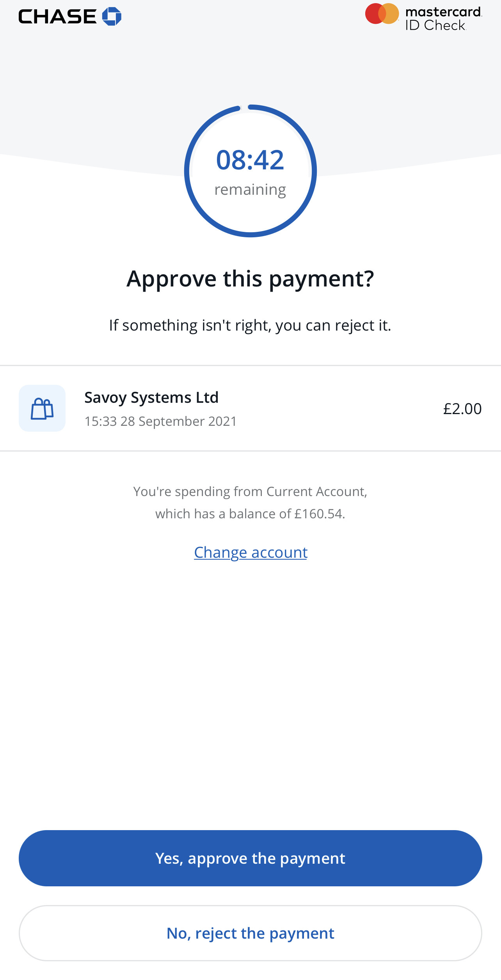Tap the £2.00 payment amount
The image size is (501, 980).
point(462,409)
